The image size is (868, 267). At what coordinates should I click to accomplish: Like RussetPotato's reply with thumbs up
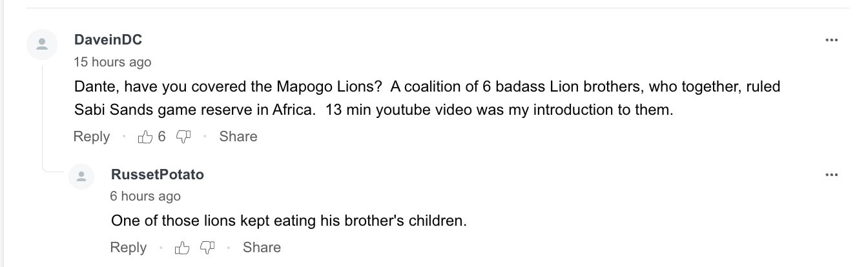[183, 248]
